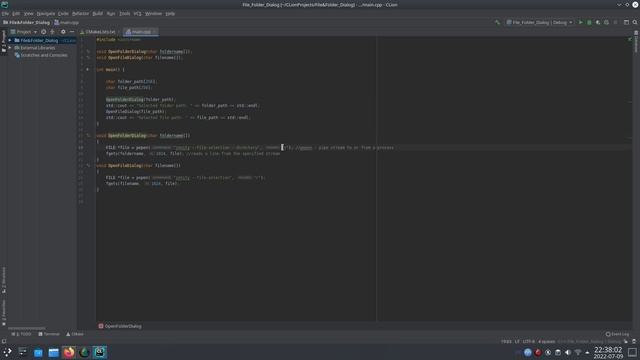This screenshot has height=360, width=640.
Task: Click the Profiler run icon
Action: [x=607, y=22]
